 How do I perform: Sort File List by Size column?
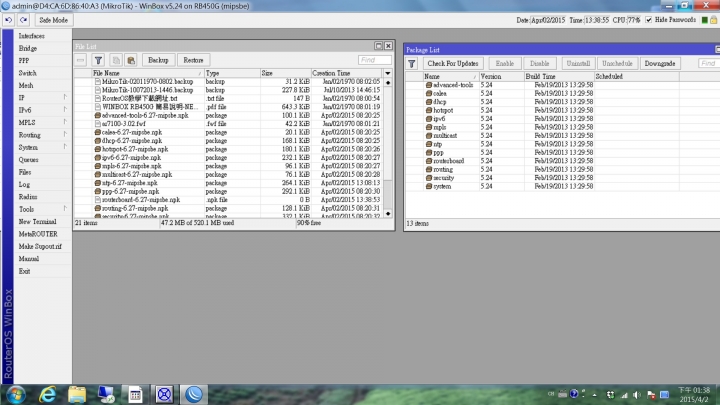pos(285,73)
